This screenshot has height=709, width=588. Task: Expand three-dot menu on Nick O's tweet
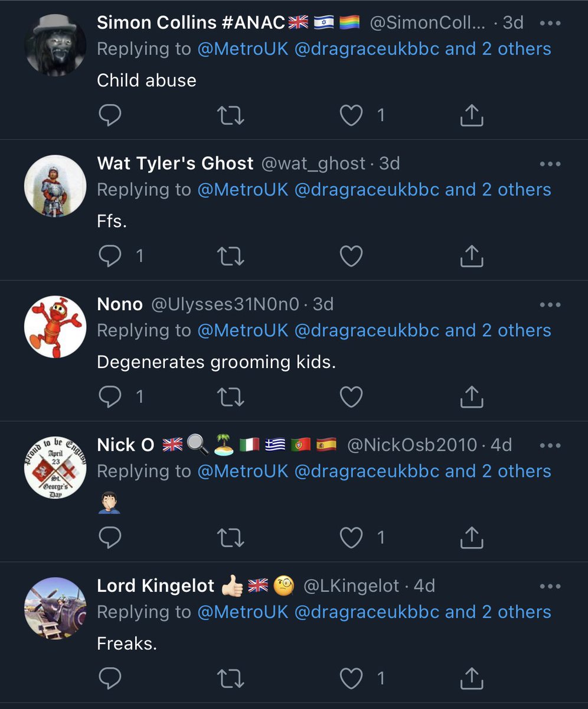click(550, 445)
